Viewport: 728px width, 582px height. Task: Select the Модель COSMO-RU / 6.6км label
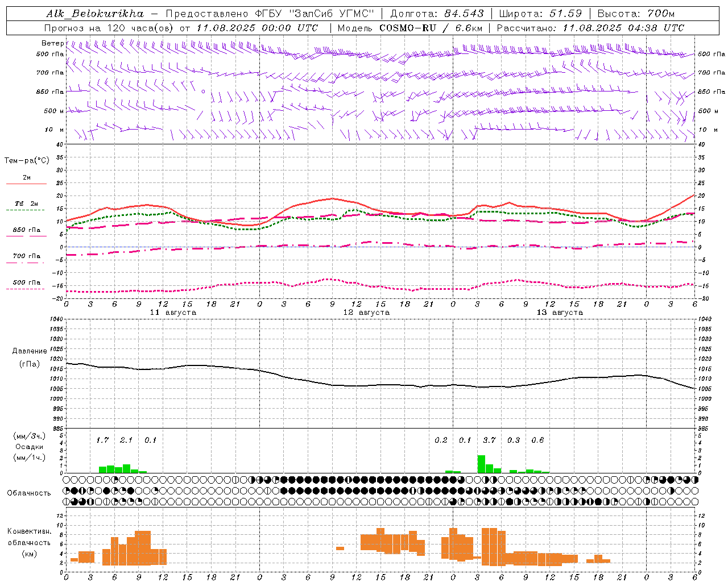click(410, 28)
